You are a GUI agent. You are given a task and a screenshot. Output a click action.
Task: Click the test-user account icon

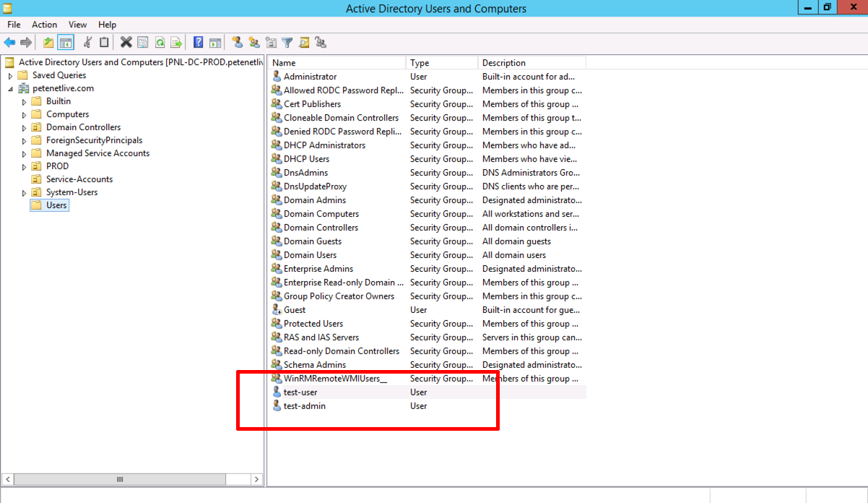pos(276,392)
